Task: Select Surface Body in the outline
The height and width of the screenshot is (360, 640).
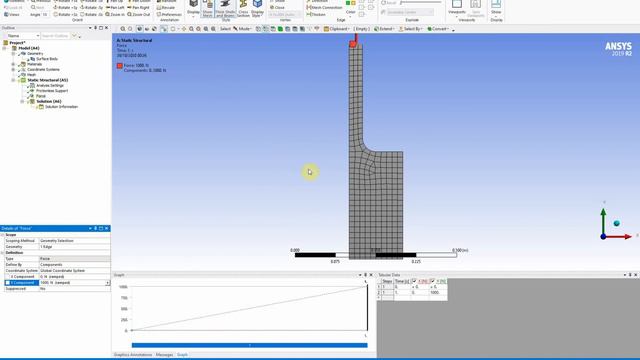Action: [47, 59]
